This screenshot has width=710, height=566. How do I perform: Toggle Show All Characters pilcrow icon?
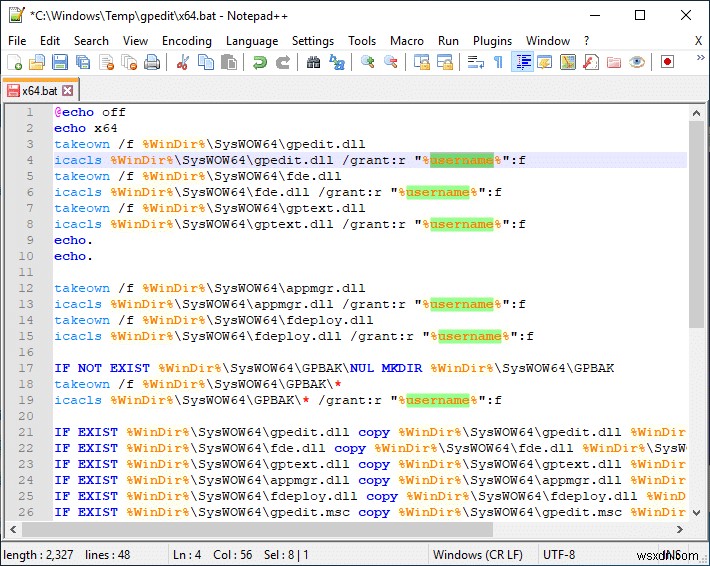point(498,62)
